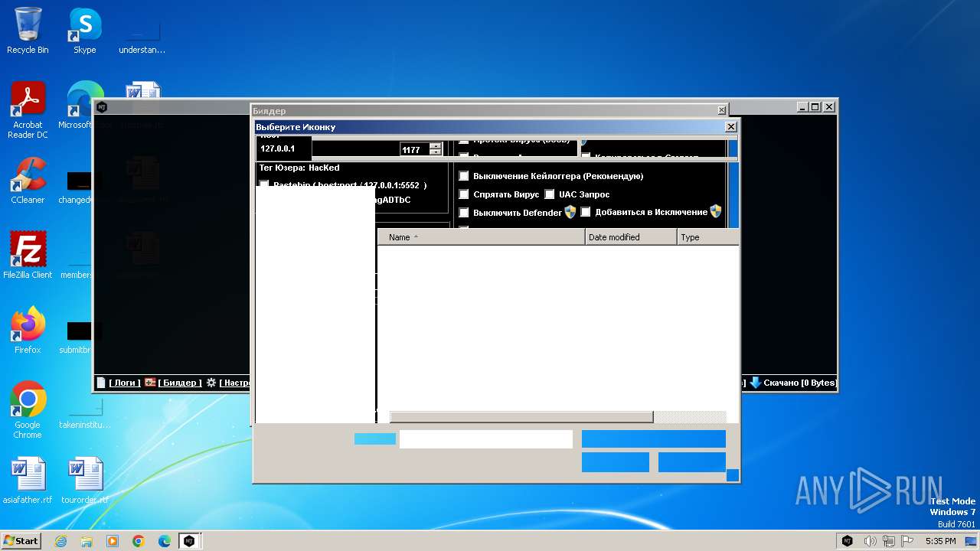
Task: Sort files by the Type column
Action: [708, 237]
